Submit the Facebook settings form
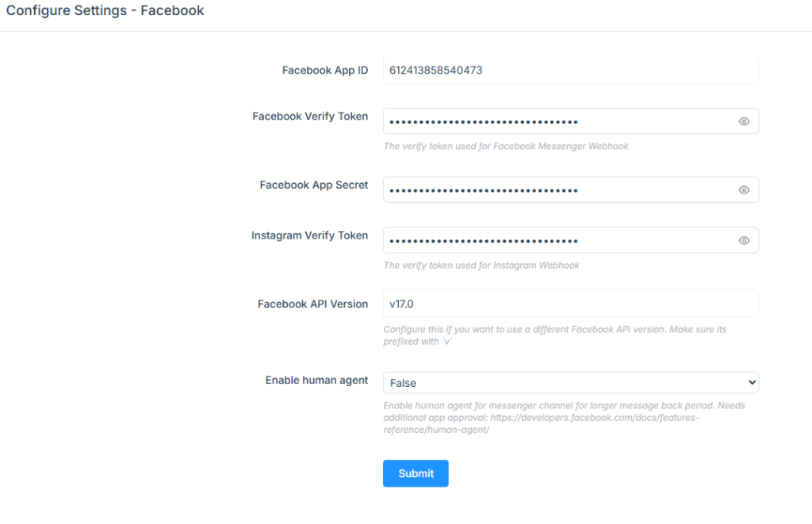The height and width of the screenshot is (524, 812). point(416,473)
